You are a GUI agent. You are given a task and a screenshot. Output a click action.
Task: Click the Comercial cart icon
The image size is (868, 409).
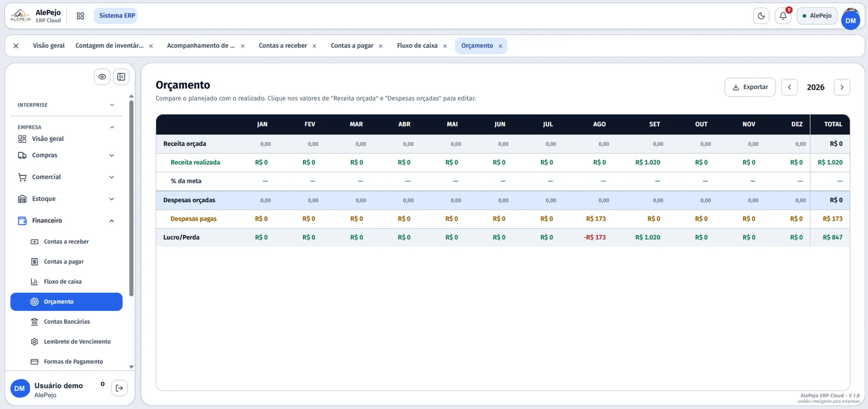[22, 177]
